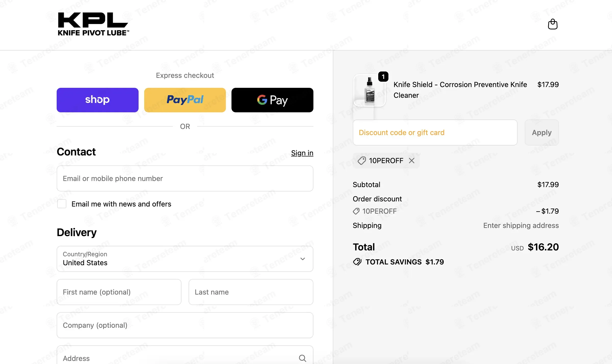
Task: Pay with Google Pay express checkout
Action: point(272,100)
